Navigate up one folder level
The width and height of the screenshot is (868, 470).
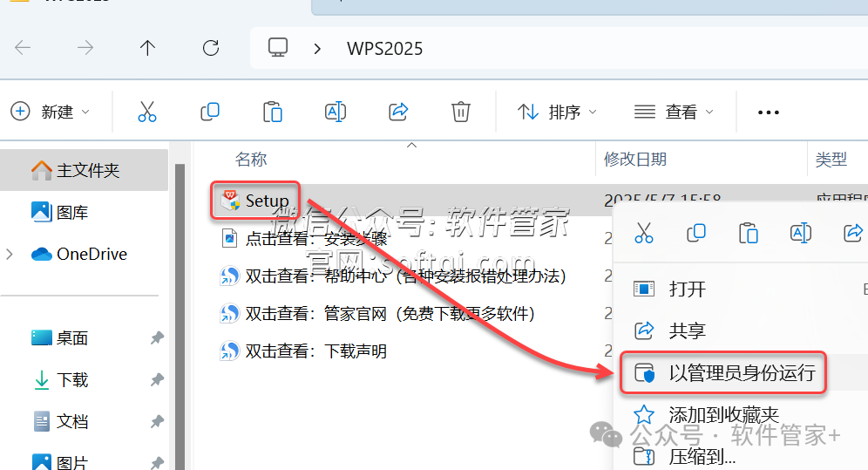(x=147, y=48)
